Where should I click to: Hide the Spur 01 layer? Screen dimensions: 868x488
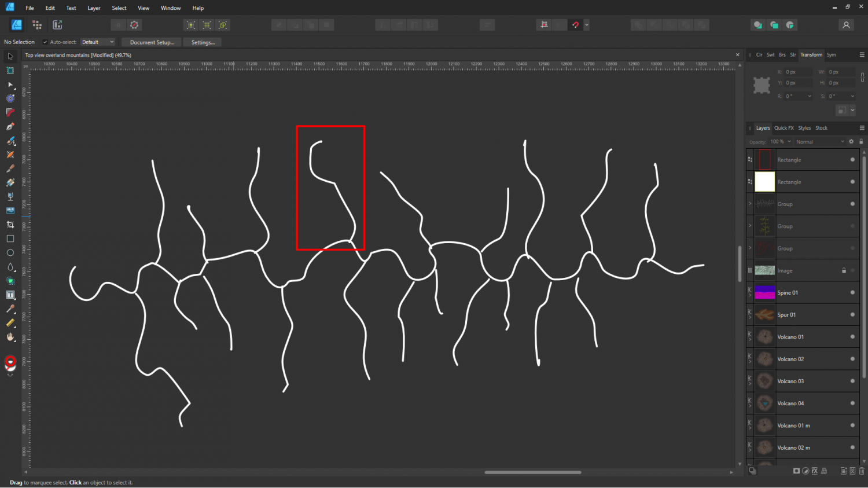pos(852,314)
